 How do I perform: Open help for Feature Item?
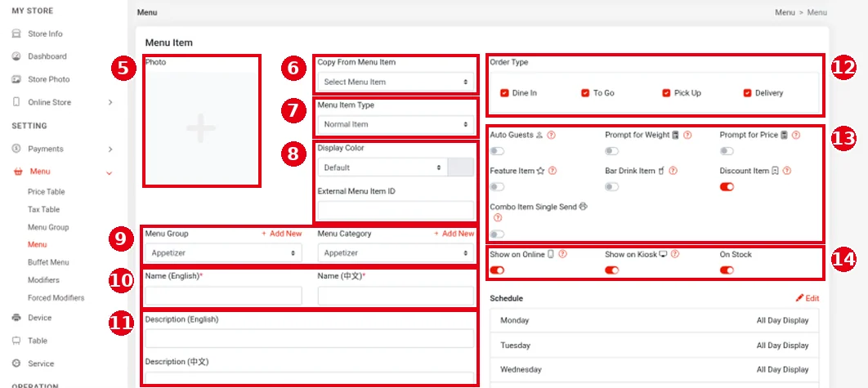(x=552, y=171)
